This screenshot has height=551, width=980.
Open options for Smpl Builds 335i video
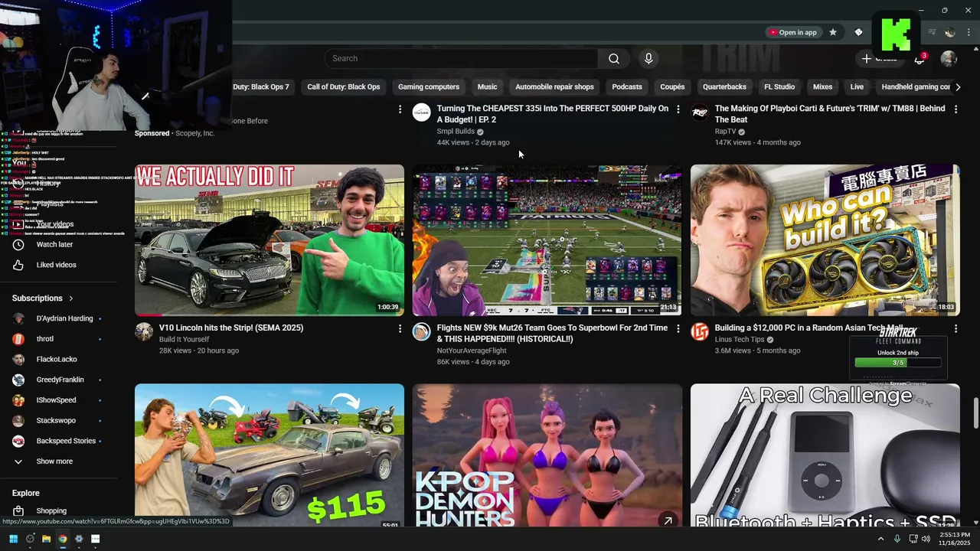(x=678, y=109)
